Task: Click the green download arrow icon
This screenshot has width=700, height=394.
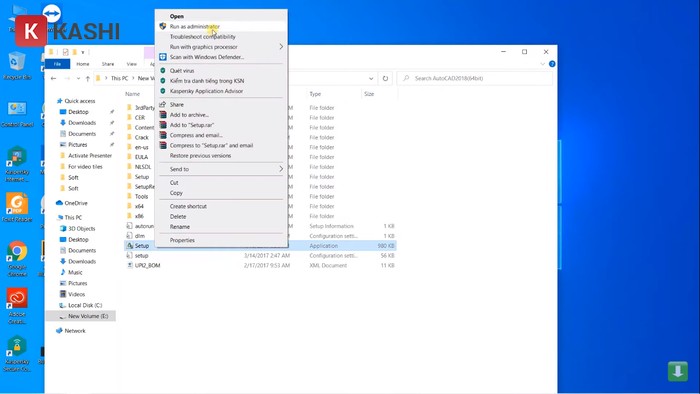Action: 678,371
